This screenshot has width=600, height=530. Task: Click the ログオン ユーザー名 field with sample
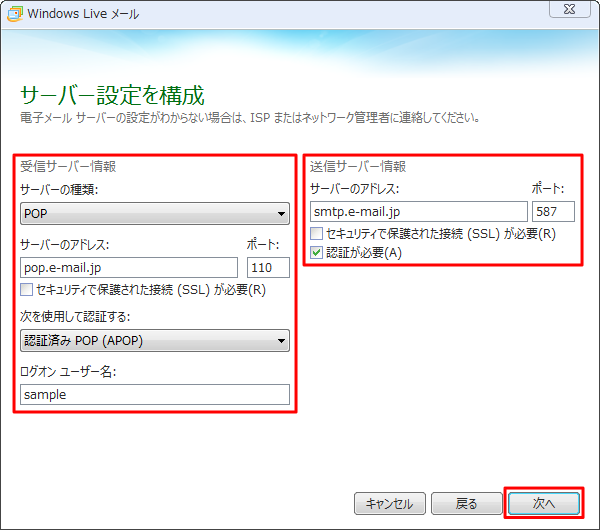[155, 395]
